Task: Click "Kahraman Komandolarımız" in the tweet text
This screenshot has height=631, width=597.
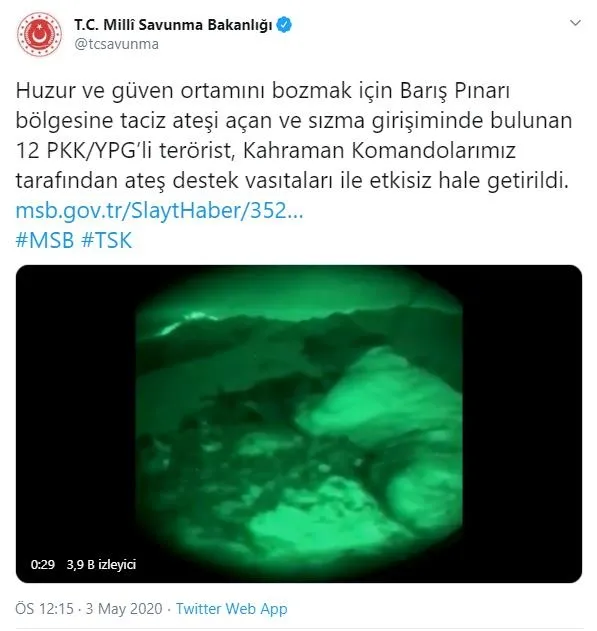Action: 379,151
